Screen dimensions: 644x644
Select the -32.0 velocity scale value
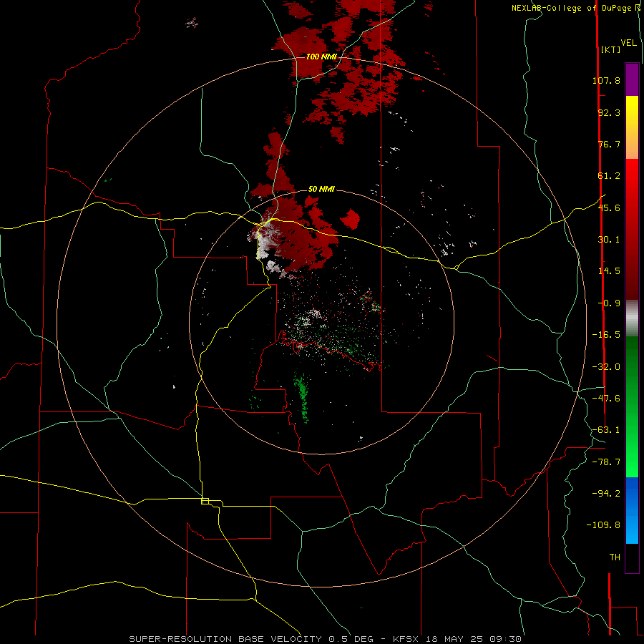(x=606, y=367)
